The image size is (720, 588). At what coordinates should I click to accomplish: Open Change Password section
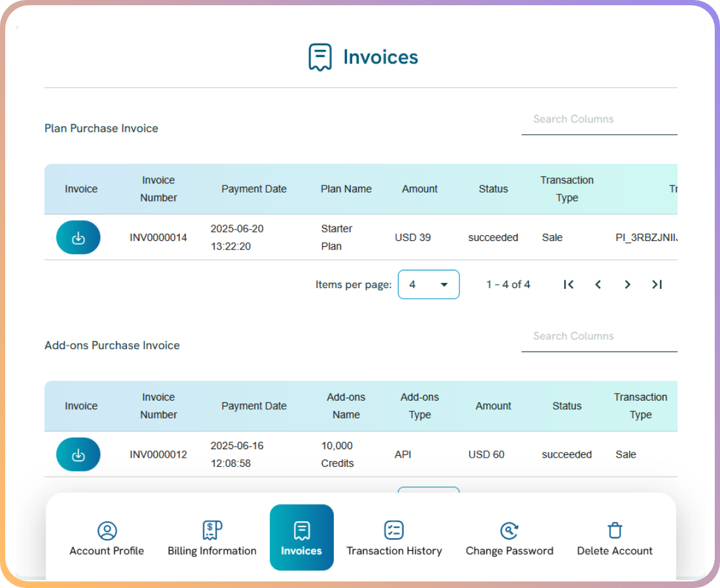(x=509, y=539)
